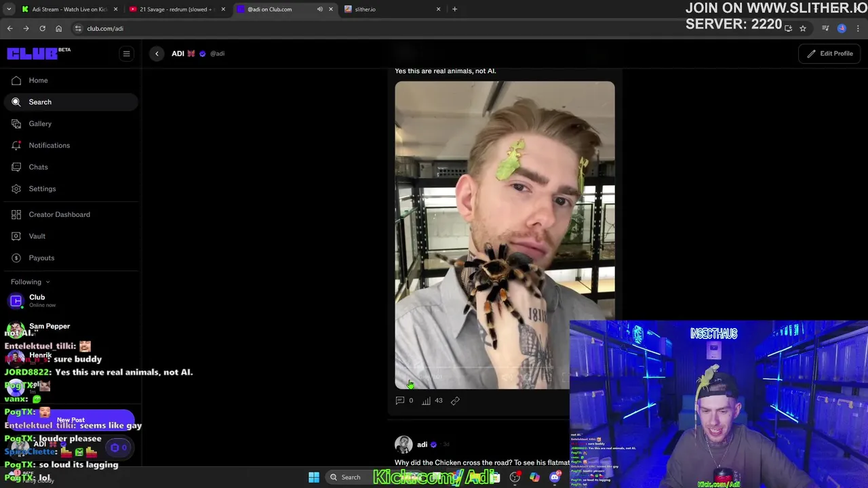Click the back arrow beside ADI
Screen dimensions: 868x488
pos(157,54)
